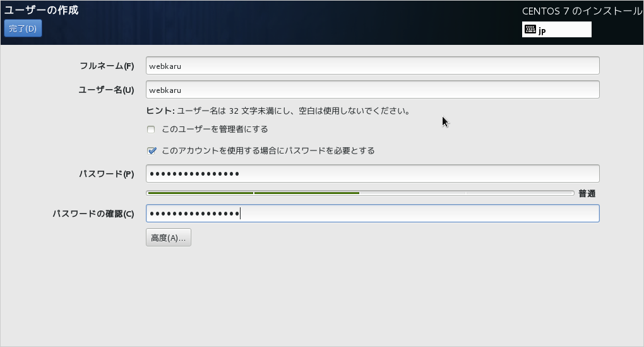Image resolution: width=644 pixels, height=347 pixels.
Task: Click the パスワード(P) label
Action: click(x=106, y=174)
